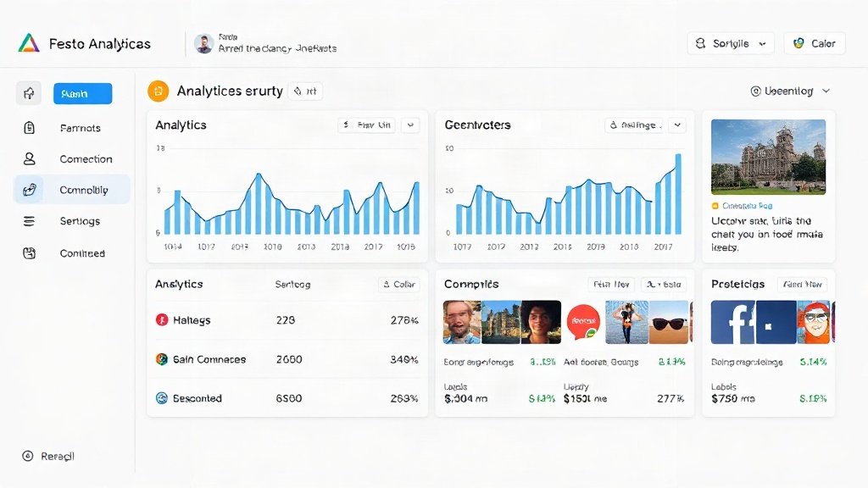Click the Sertiogs lines icon
868x488 pixels.
click(x=30, y=221)
